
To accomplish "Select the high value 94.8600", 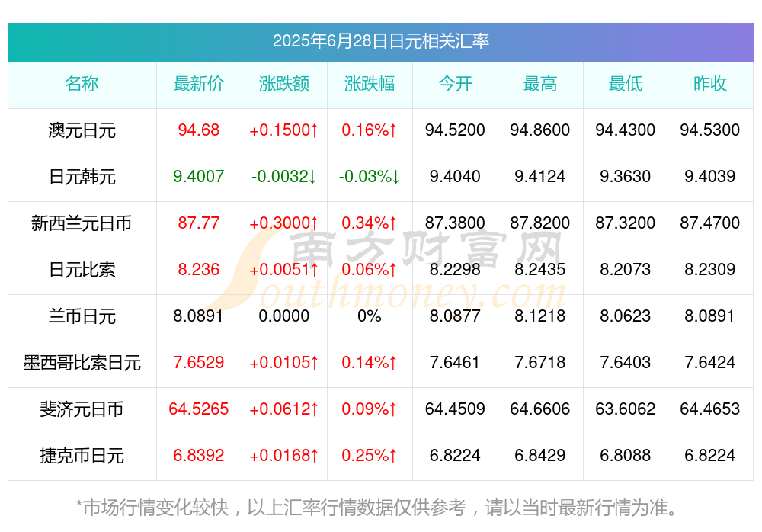I will click(540, 130).
